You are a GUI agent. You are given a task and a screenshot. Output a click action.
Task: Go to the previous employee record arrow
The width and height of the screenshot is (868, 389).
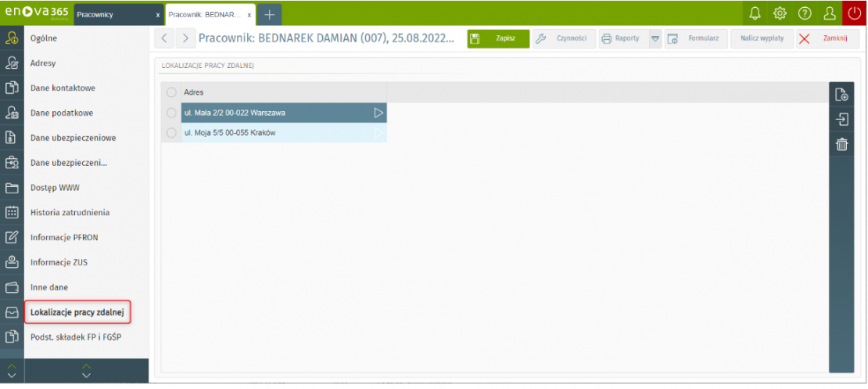point(163,38)
